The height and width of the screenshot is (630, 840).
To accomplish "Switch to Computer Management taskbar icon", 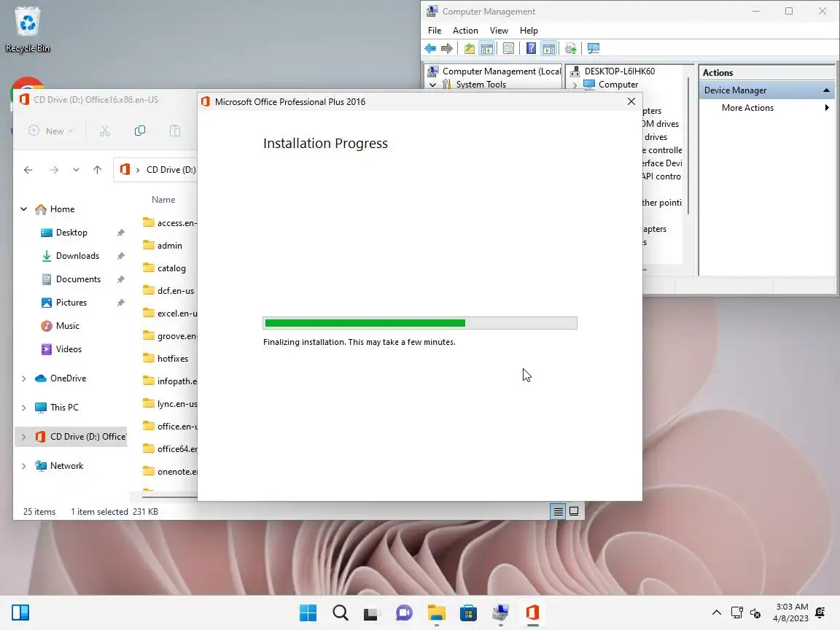I will tap(500, 612).
